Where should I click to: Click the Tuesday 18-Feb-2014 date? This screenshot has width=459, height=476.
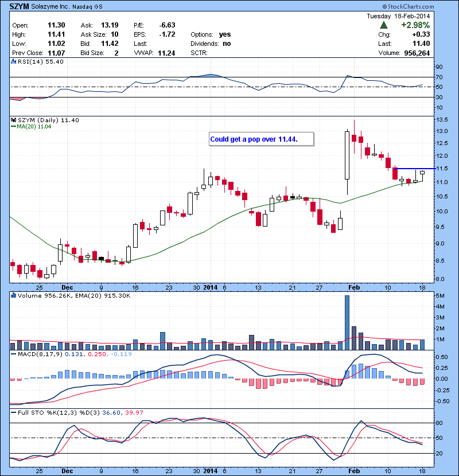398,16
